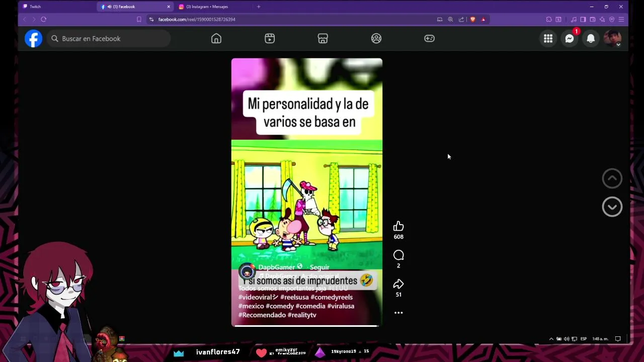The width and height of the screenshot is (644, 362).
Task: Open the clock showing 1:48 a. m.
Action: [600, 339]
